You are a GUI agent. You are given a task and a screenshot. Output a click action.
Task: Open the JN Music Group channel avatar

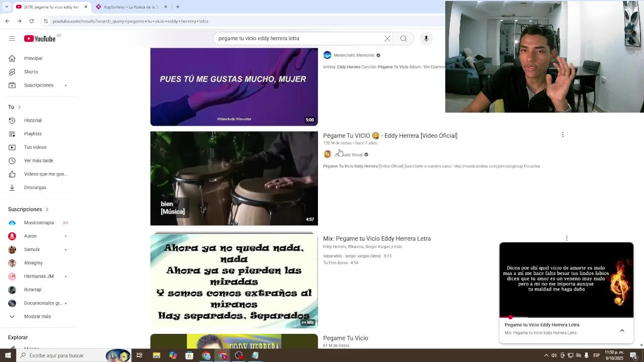point(328,155)
